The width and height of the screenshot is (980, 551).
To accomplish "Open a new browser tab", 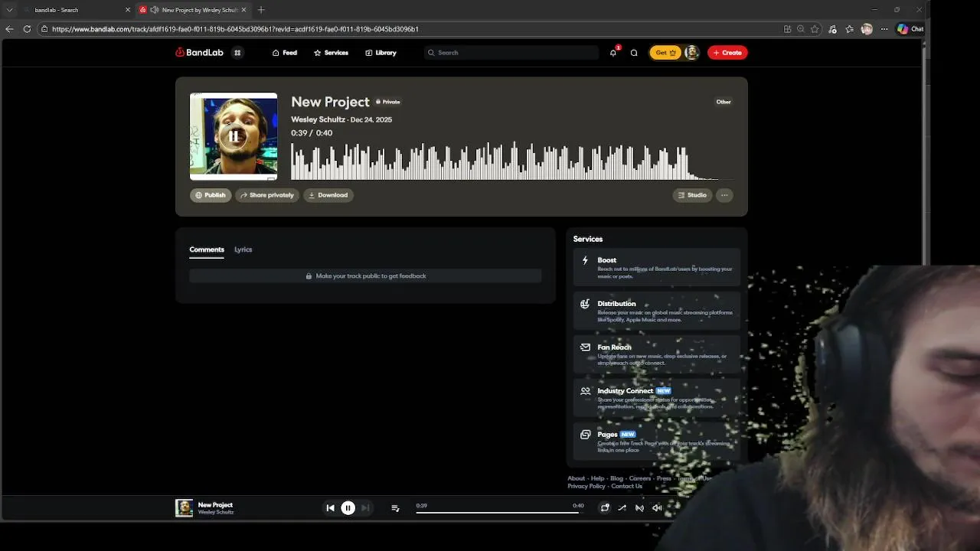I will pos(261,10).
